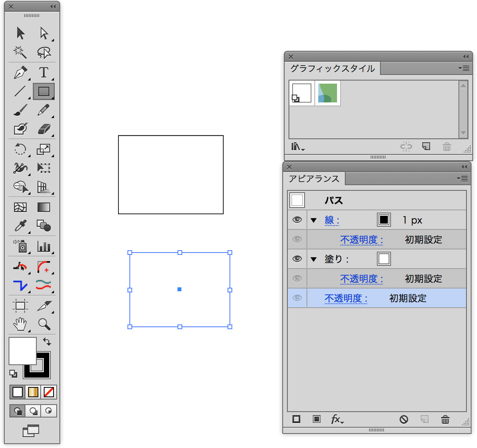Set paint type to None
Image resolution: width=477 pixels, height=448 pixels.
(x=49, y=392)
